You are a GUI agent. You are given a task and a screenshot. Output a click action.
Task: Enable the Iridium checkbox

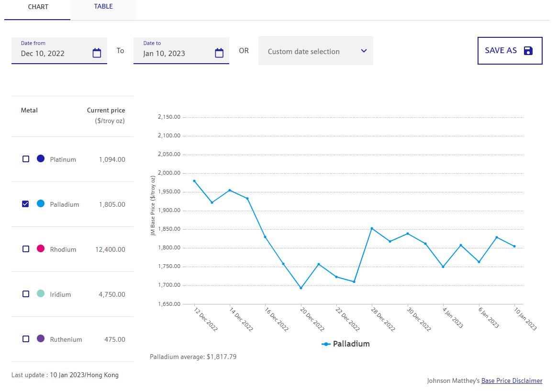pos(26,294)
